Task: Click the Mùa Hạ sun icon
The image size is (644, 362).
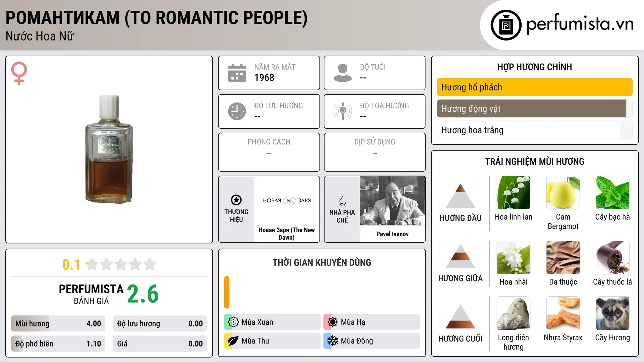Action: coord(333,322)
